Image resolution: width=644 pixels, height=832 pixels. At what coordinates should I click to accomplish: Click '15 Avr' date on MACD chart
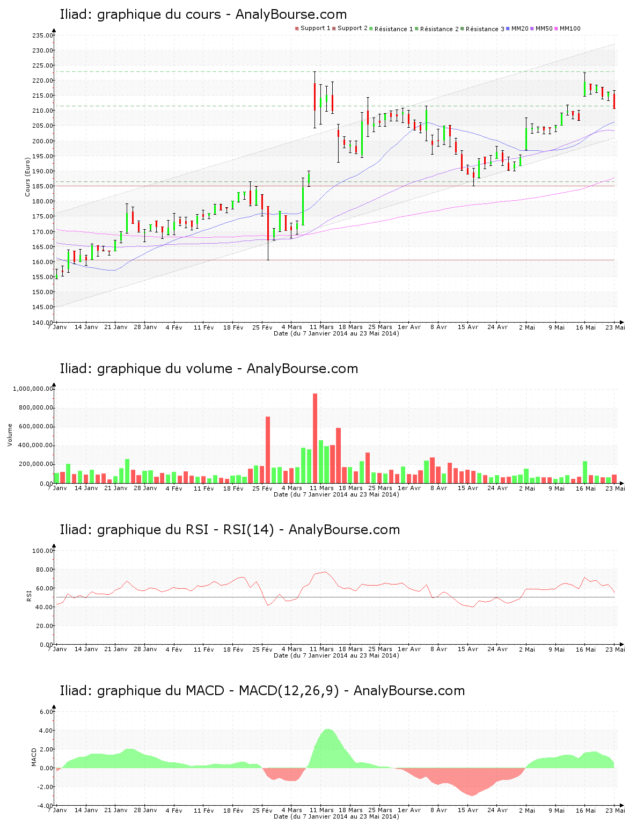[x=468, y=810]
